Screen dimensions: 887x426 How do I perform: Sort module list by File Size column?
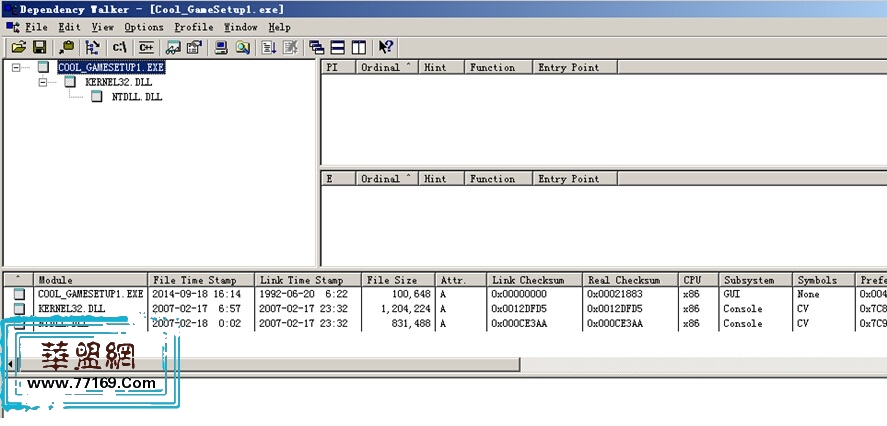pos(398,280)
